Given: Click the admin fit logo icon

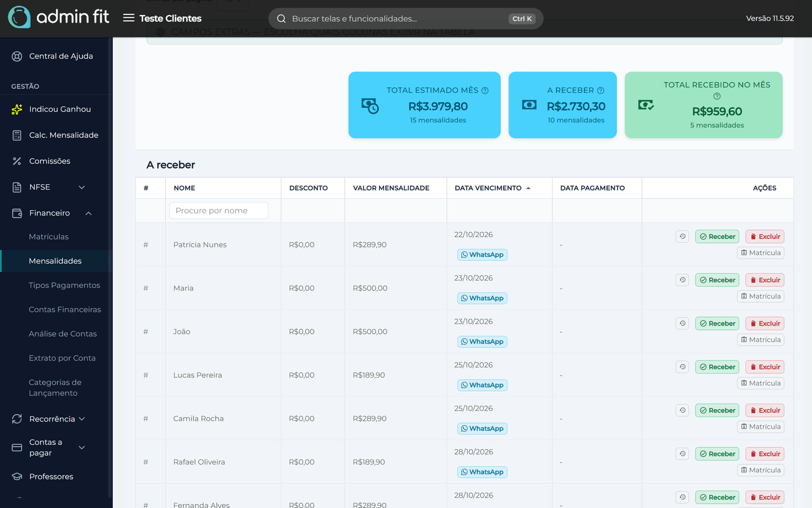Looking at the screenshot, I should point(20,17).
